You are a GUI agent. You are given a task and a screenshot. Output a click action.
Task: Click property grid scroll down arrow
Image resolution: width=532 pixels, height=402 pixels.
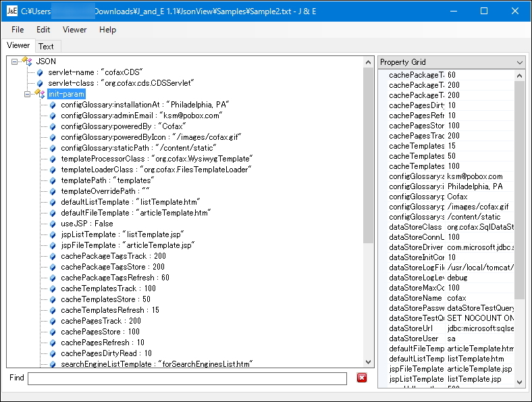(x=519, y=382)
